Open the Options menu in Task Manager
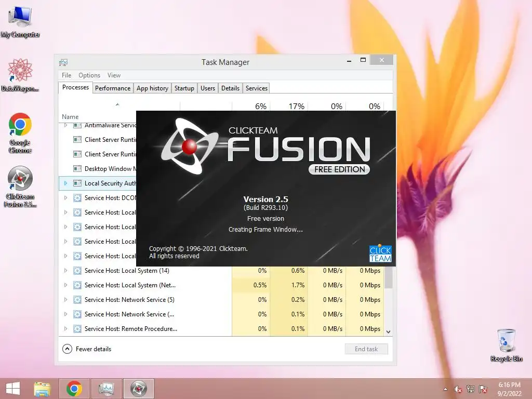This screenshot has height=399, width=532. (x=89, y=75)
